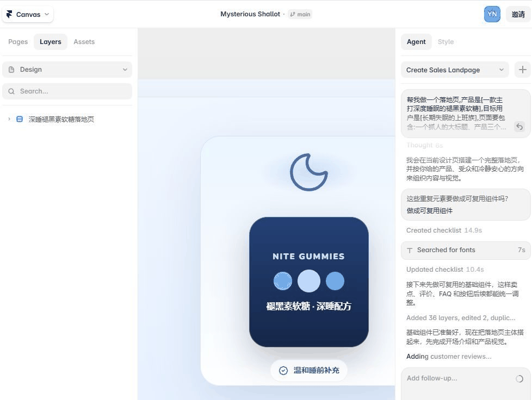Click the loading spinner in follow-up box

coord(519,379)
